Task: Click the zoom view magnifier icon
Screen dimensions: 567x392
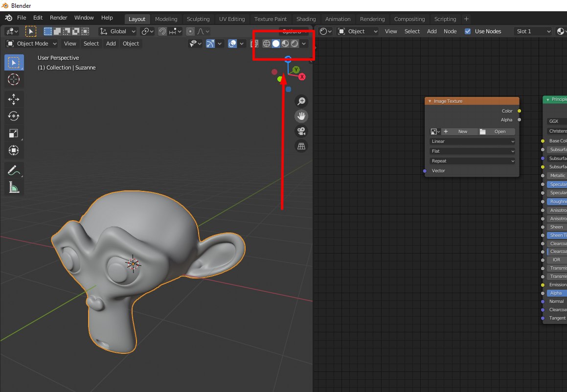Action: pyautogui.click(x=301, y=101)
